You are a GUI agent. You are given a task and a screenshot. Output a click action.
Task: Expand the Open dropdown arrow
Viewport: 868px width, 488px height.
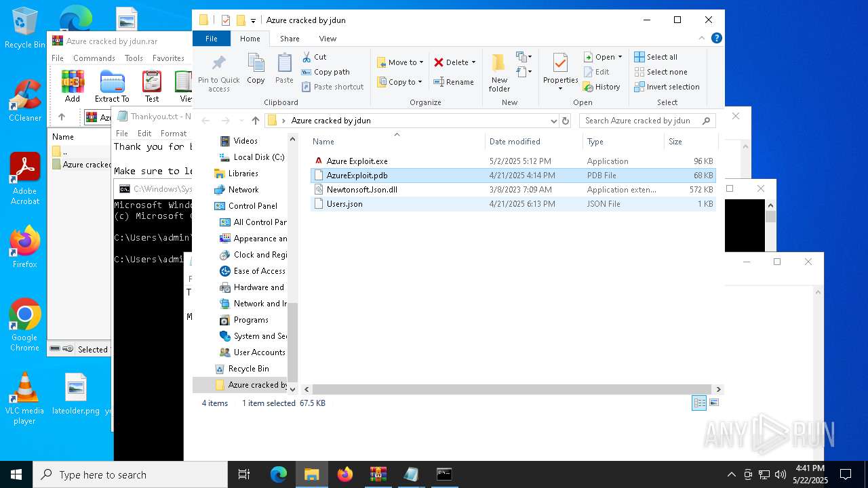[x=620, y=57]
